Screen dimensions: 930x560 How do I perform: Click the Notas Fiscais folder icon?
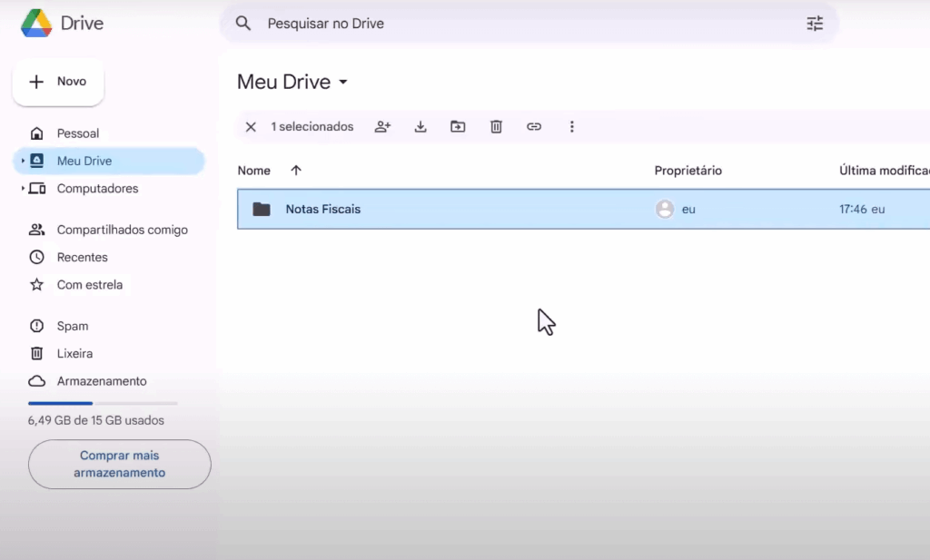(261, 209)
